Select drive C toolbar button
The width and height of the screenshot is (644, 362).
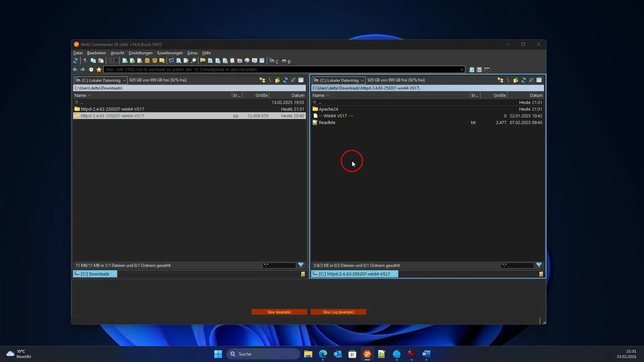(274, 61)
